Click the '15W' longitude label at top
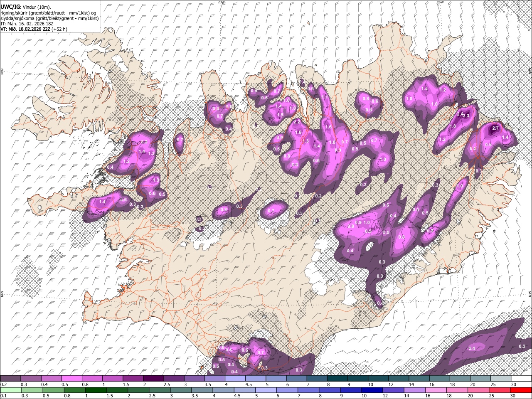 tap(440, 2)
